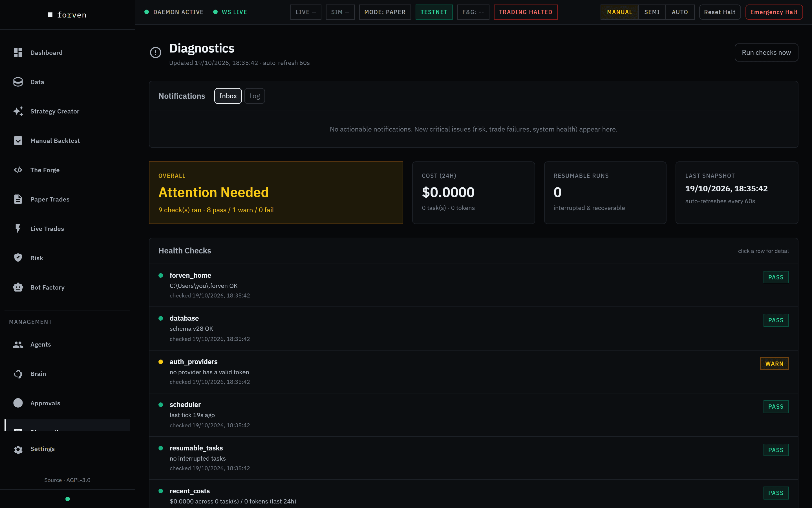This screenshot has height=508, width=812.
Task: Click the LIVE status pill
Action: pyautogui.click(x=306, y=12)
